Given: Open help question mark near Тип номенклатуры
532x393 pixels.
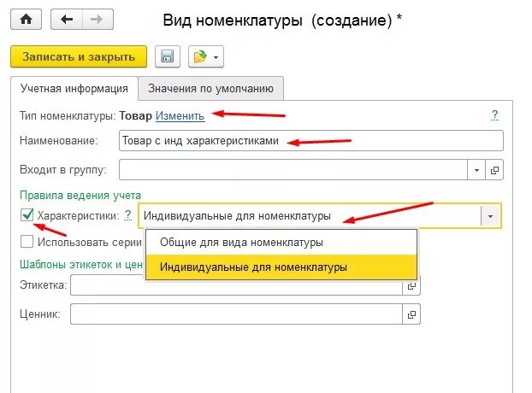Looking at the screenshot, I should pyautogui.click(x=494, y=115).
